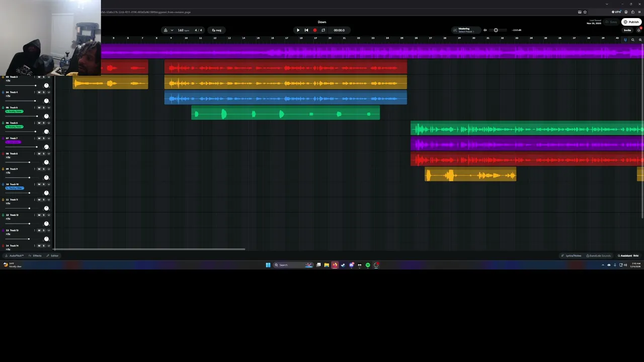Open the Effects tab
The image size is (644, 362).
click(36, 255)
